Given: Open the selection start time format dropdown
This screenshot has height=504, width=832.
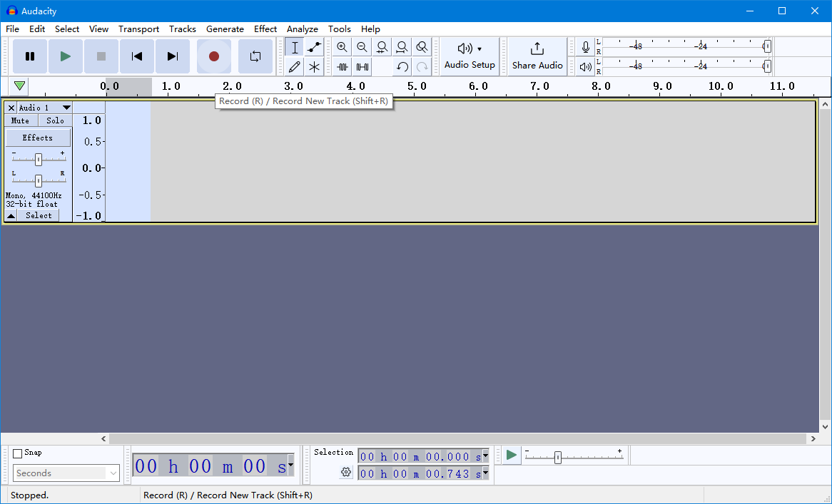Looking at the screenshot, I should coord(485,456).
